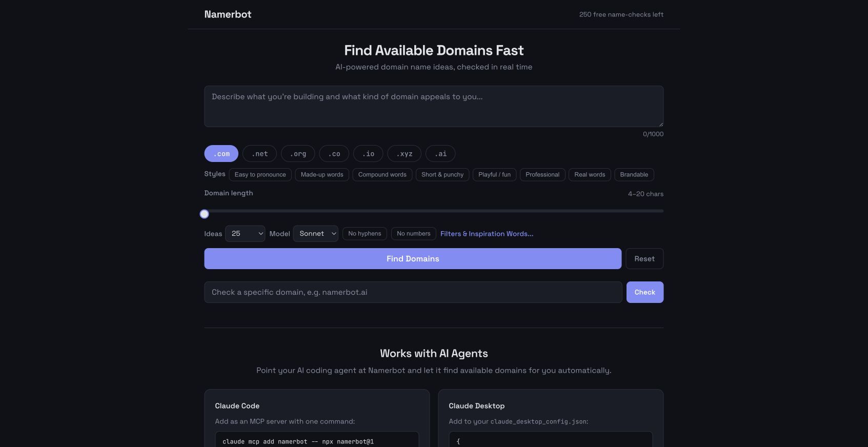The height and width of the screenshot is (447, 868).
Task: Open the Model dropdown showing Sonnet
Action: tap(316, 234)
